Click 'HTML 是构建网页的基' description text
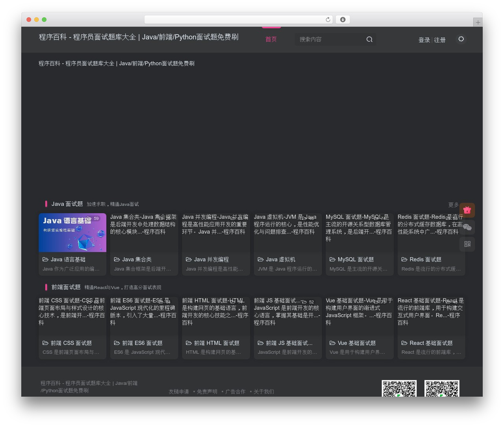Screen dimensions: 504x427 coord(213,352)
